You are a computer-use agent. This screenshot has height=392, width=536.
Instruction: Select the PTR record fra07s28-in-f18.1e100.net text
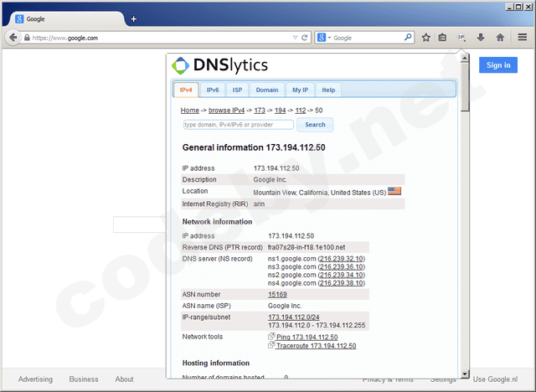pos(307,247)
